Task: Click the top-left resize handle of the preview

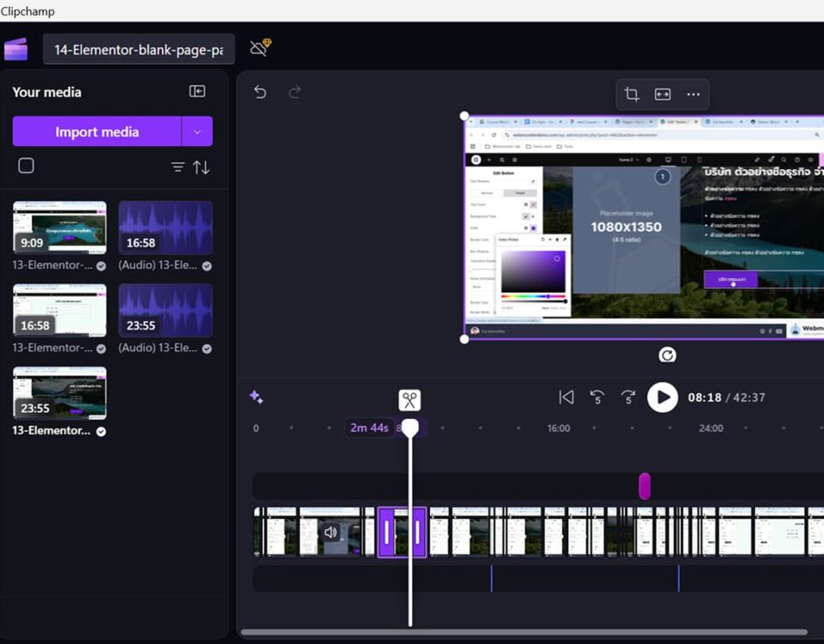Action: pos(464,116)
